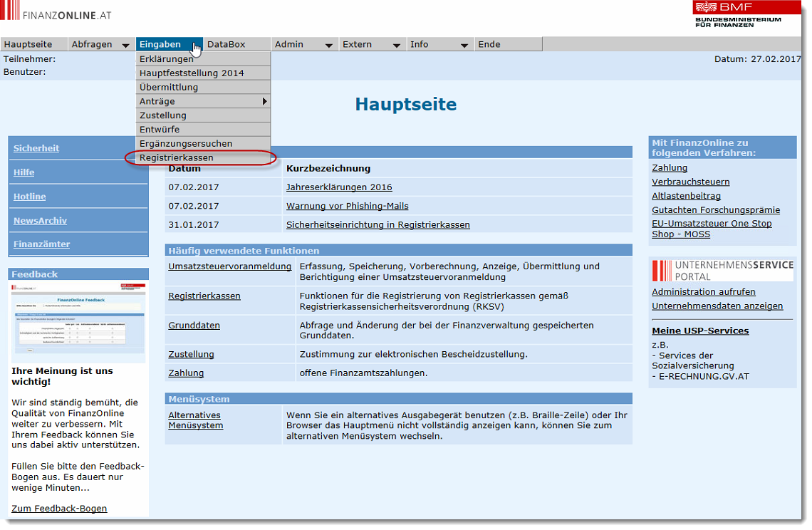
Task: Expand the Anträge submenu arrow
Action: (x=265, y=101)
